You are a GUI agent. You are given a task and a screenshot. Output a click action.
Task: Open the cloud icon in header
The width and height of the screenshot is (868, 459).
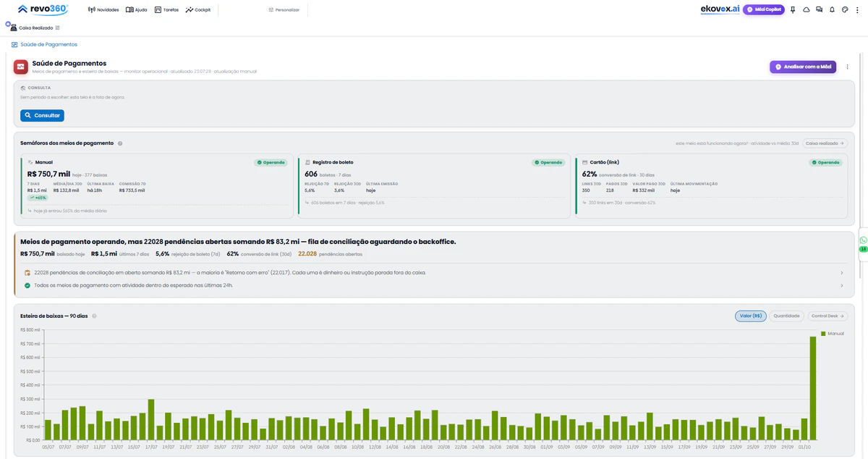coord(807,10)
